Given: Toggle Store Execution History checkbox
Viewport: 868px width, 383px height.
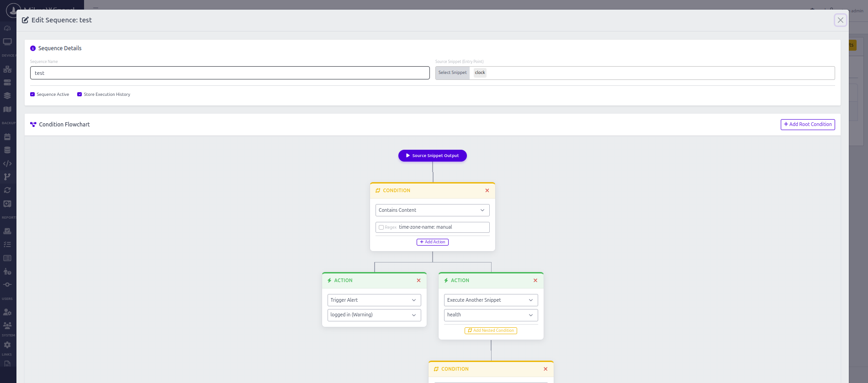Looking at the screenshot, I should pos(79,94).
